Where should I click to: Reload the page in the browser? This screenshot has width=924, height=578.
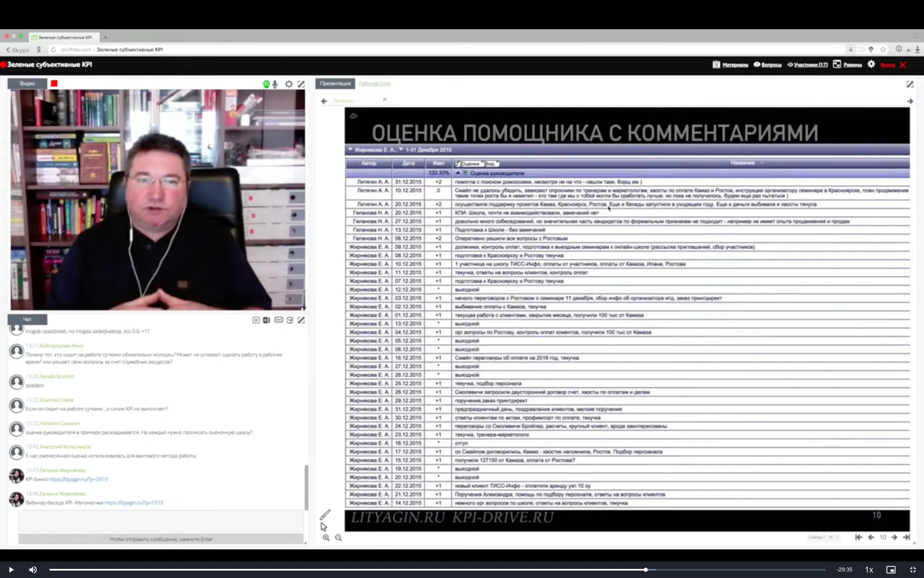pos(53,50)
